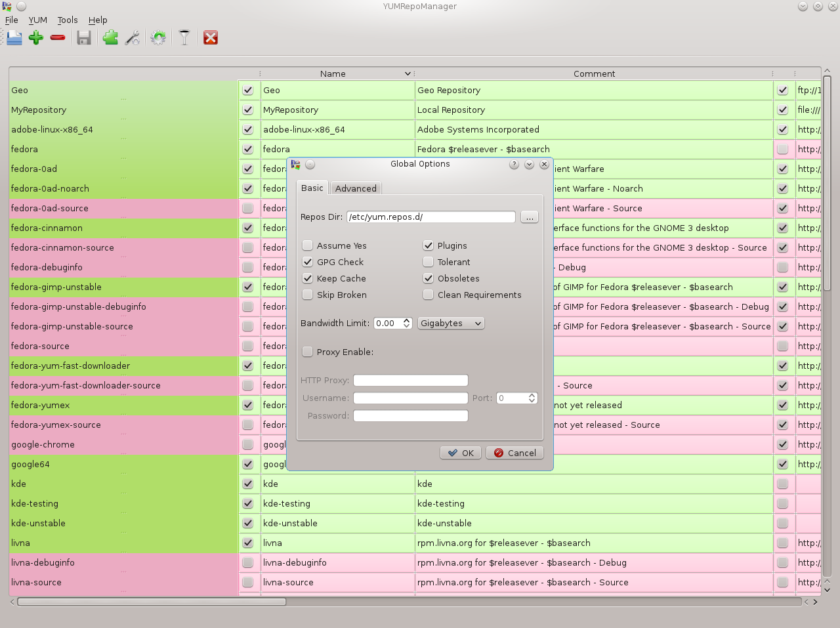Click the HTTP Proxy input field

click(x=411, y=380)
